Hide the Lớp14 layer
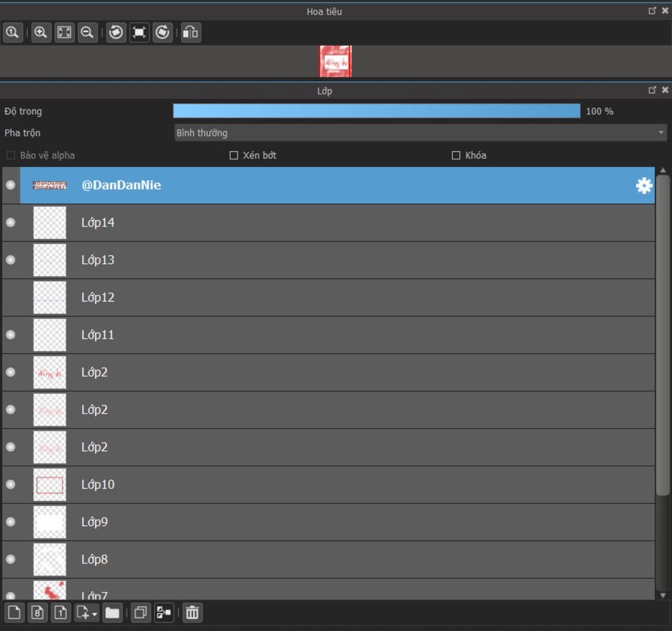The image size is (672, 631). (x=10, y=223)
